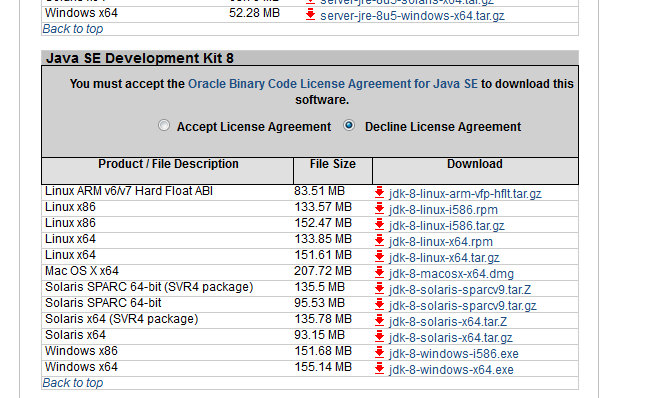The height and width of the screenshot is (398, 658).
Task: Click red download arrow for linux-x64.rpm
Action: 379,240
